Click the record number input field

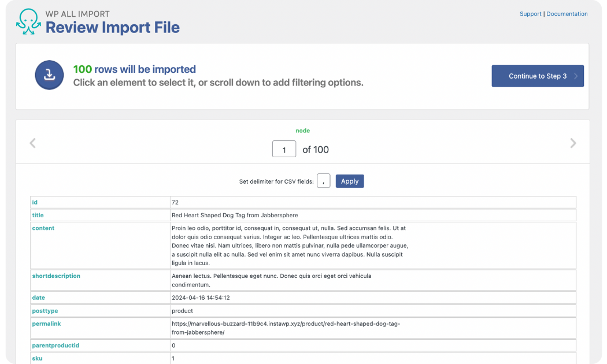tap(284, 150)
